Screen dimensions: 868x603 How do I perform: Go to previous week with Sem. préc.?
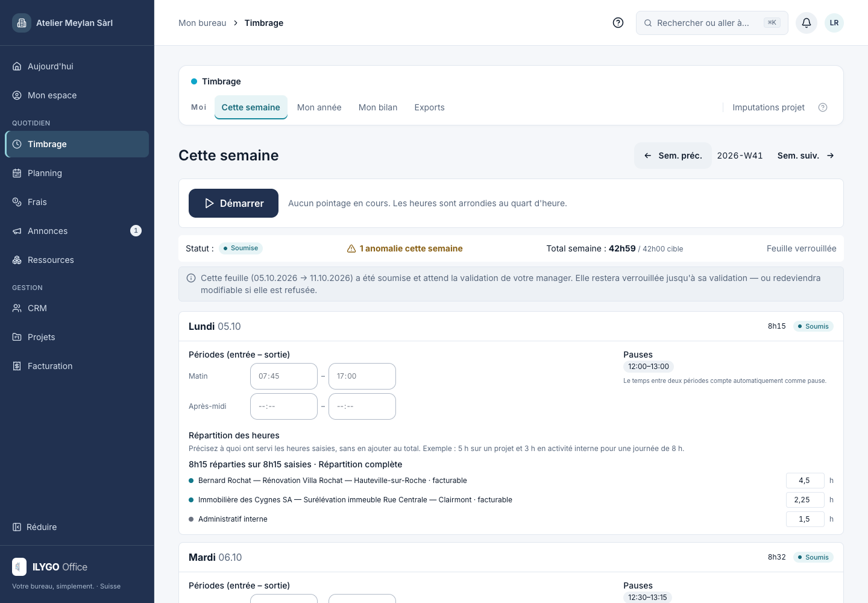click(x=673, y=156)
